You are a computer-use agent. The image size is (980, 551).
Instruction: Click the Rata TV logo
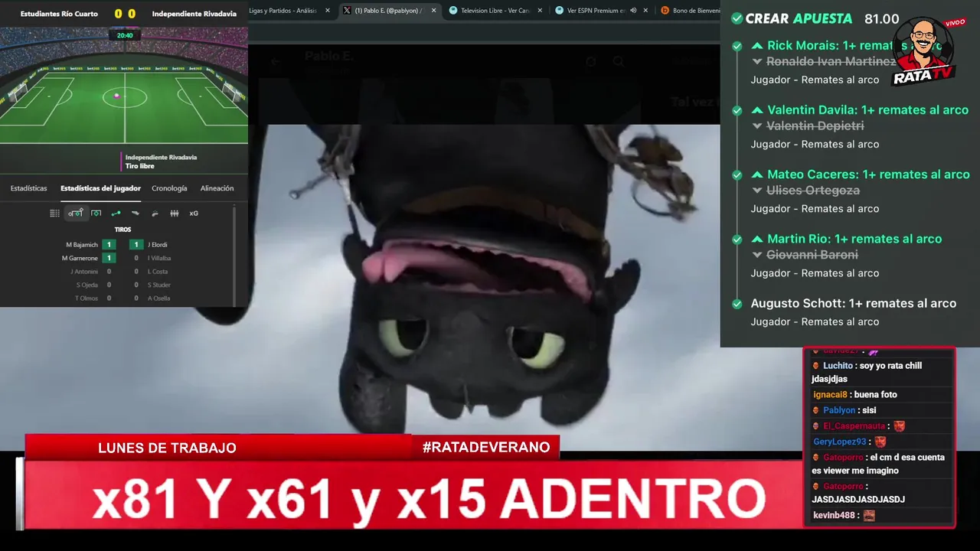point(924,51)
